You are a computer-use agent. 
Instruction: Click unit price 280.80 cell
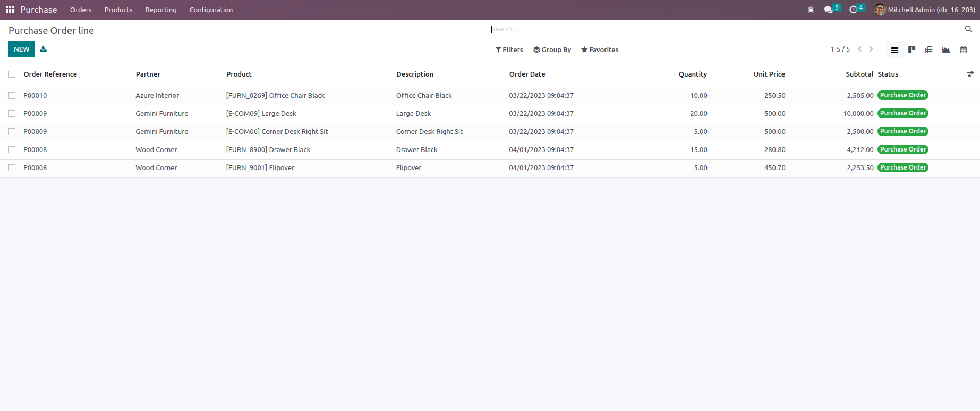tap(775, 150)
